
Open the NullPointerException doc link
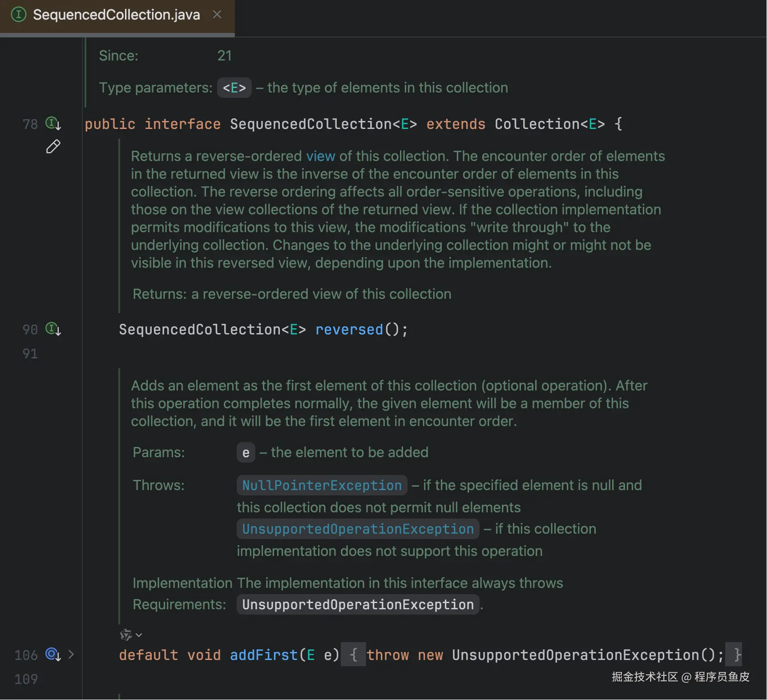[x=322, y=485]
